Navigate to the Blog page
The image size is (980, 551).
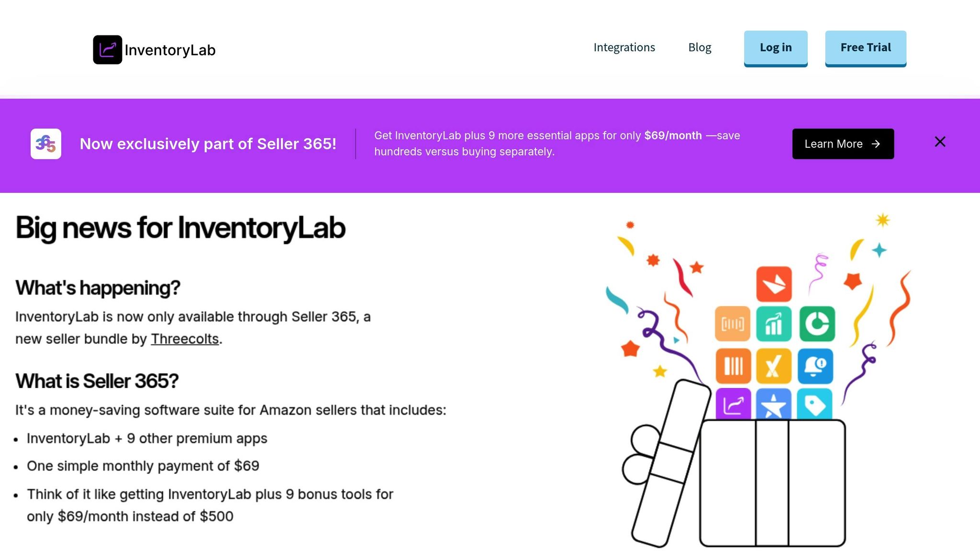pos(700,47)
